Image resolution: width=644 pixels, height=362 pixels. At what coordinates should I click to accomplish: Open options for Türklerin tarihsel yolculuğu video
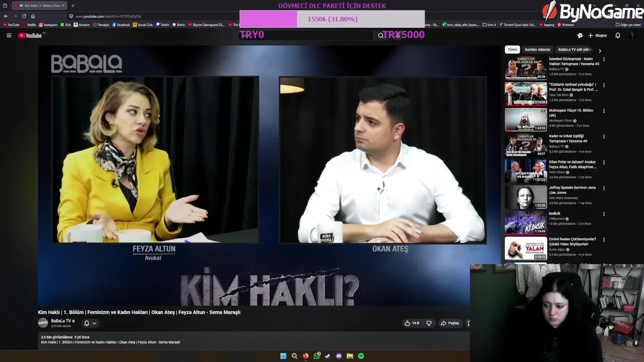(x=604, y=85)
